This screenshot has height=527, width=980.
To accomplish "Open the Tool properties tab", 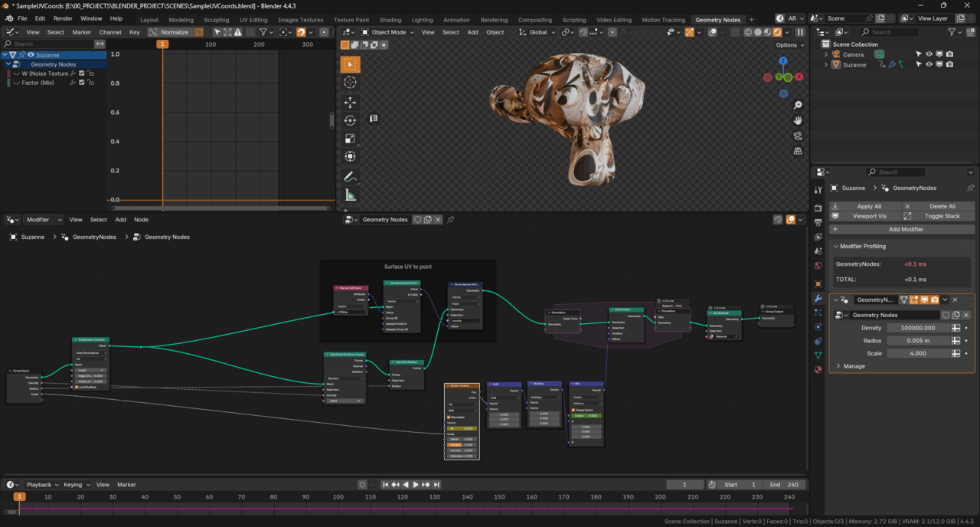I will pos(818,189).
